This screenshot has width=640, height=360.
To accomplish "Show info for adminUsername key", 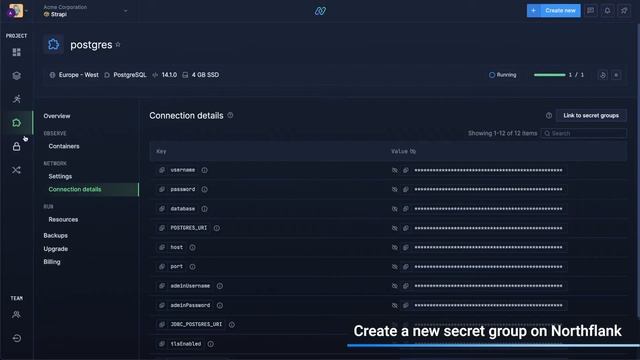I will click(220, 286).
